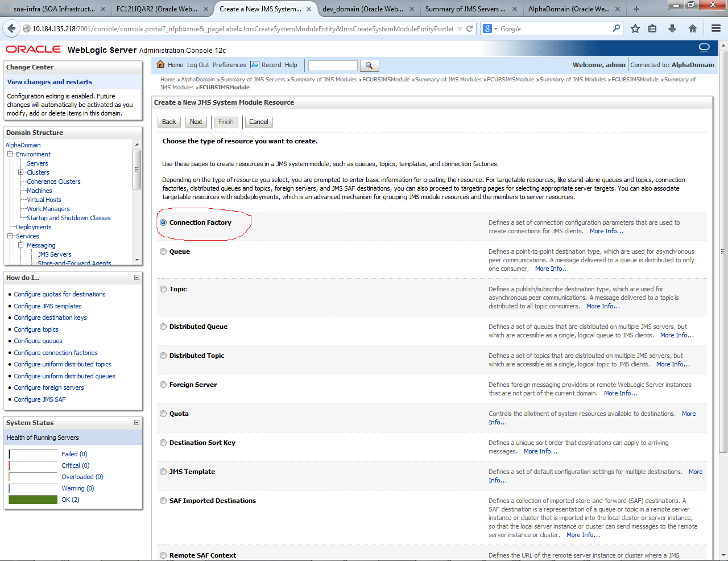Click More Info for Connection Factory
The width and height of the screenshot is (728, 561).
pyautogui.click(x=606, y=231)
